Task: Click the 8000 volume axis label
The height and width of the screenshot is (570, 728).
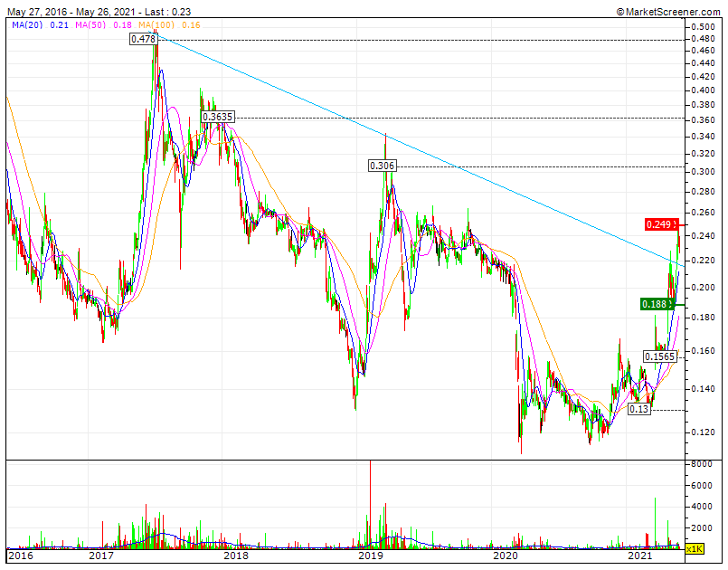Action: coord(701,464)
